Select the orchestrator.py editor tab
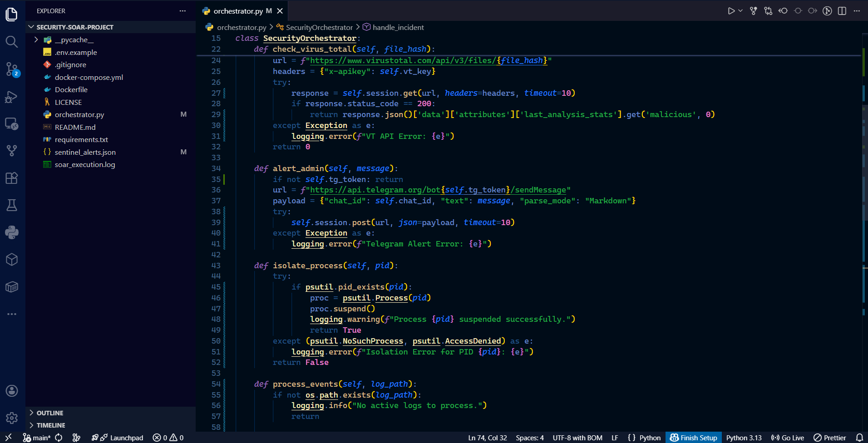This screenshot has width=868, height=443. [238, 11]
